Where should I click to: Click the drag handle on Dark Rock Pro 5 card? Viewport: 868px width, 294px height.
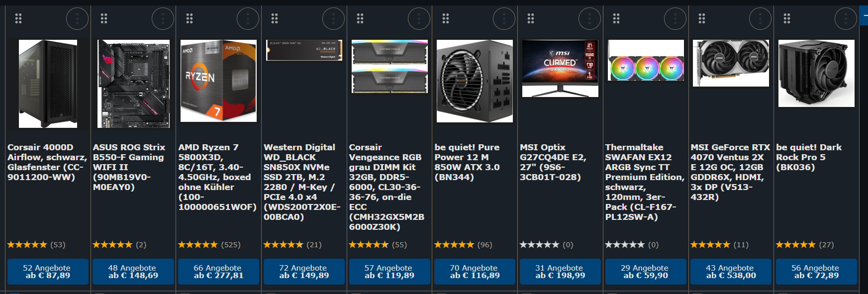(x=787, y=19)
